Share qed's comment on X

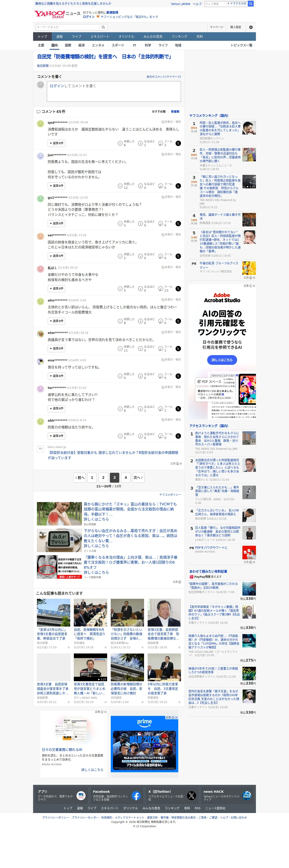[178, 144]
